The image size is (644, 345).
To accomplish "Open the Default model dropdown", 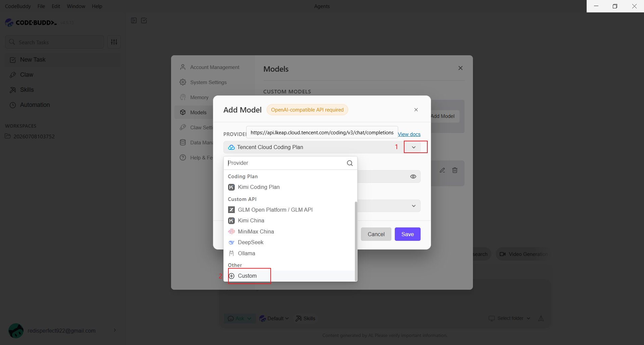I will point(274,319).
